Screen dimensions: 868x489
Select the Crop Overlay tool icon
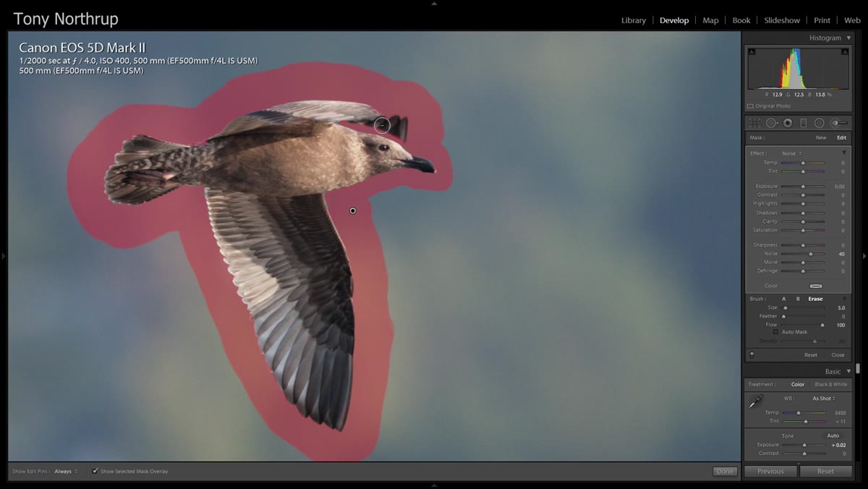point(754,123)
